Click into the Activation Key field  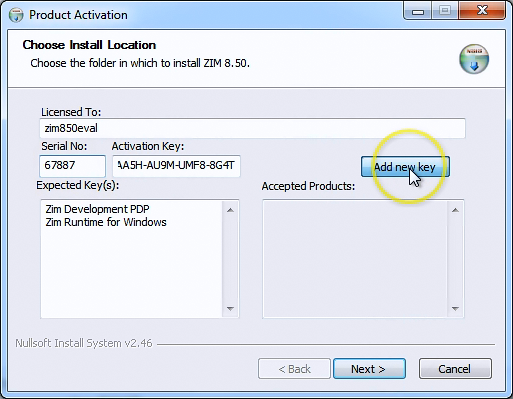click(176, 166)
